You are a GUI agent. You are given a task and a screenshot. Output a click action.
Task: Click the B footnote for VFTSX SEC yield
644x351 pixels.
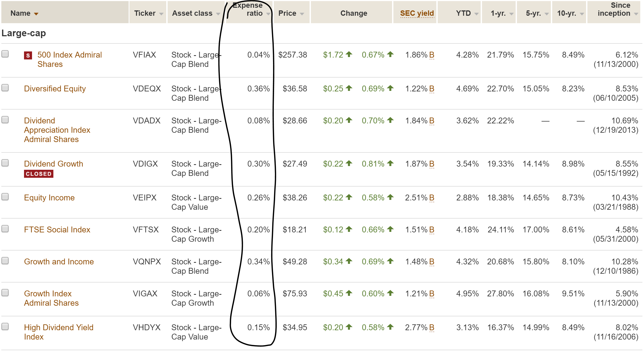[x=432, y=230]
